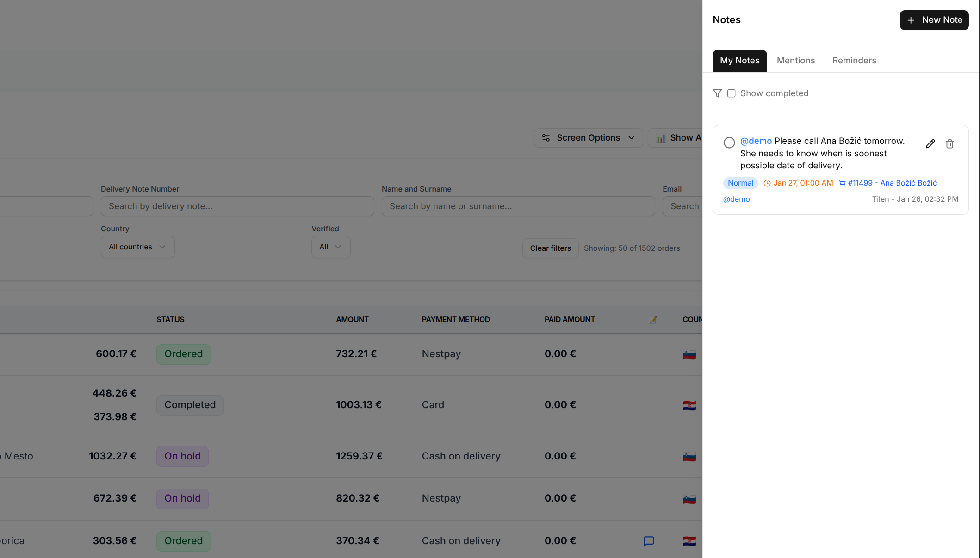Viewport: 980px width, 558px height.
Task: Click the New Note button
Action: 934,20
